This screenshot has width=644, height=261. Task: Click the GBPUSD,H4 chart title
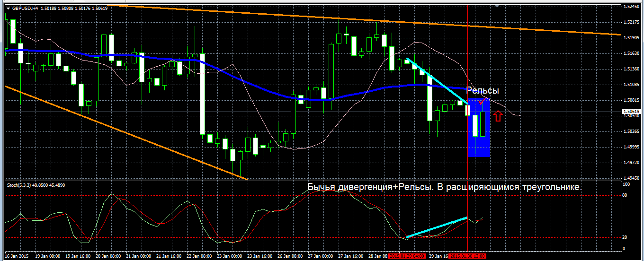tap(26, 8)
